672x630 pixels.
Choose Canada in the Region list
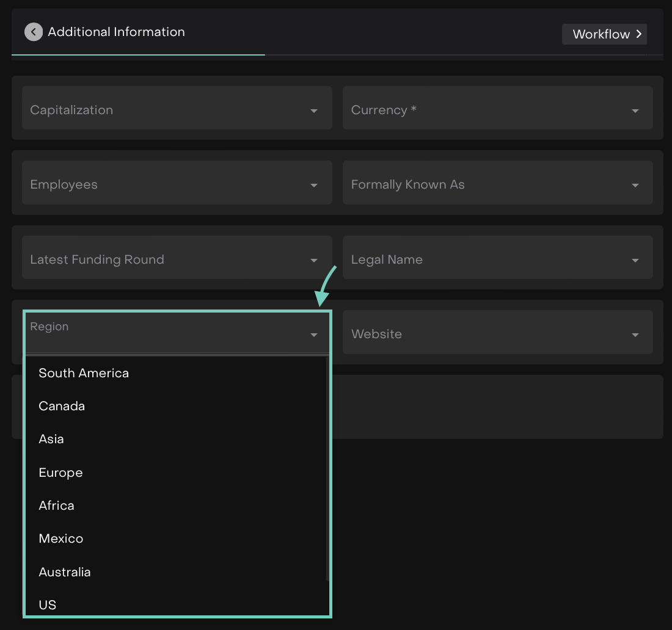click(62, 406)
